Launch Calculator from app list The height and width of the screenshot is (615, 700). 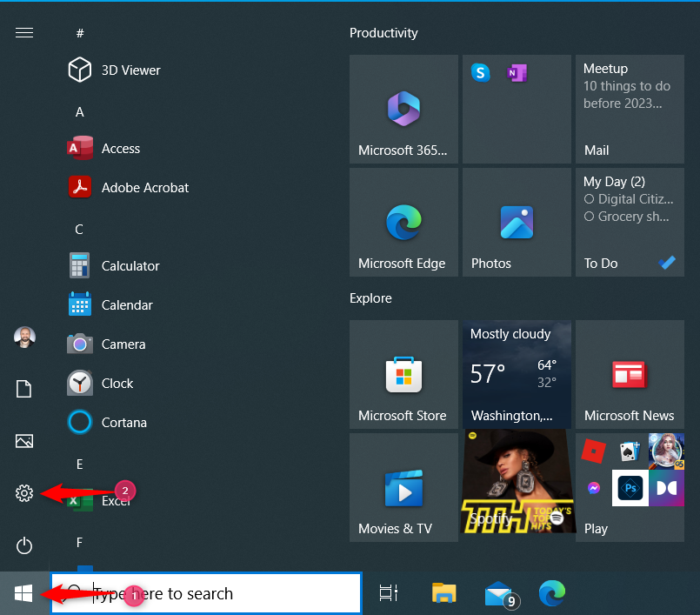(113, 265)
